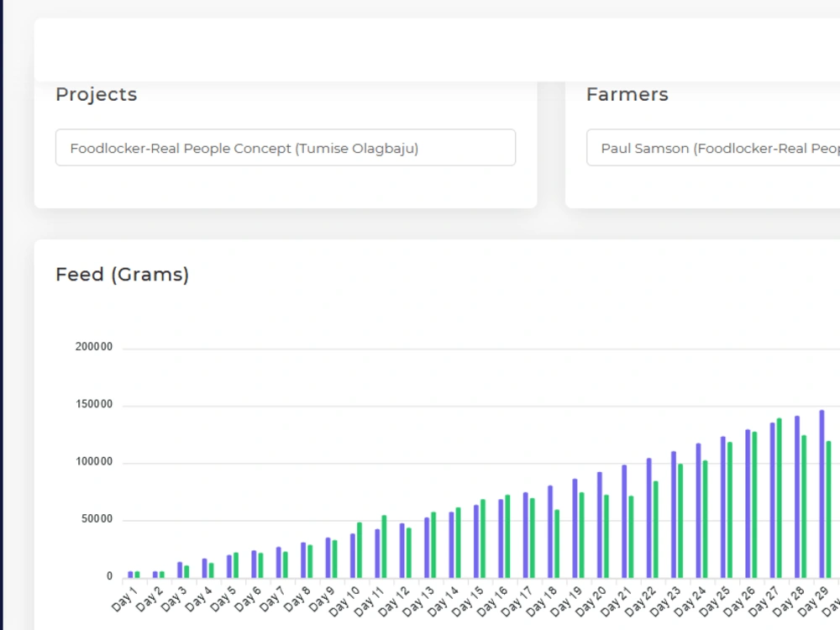Image resolution: width=840 pixels, height=630 pixels.
Task: Click the Projects section heading
Action: [x=97, y=94]
